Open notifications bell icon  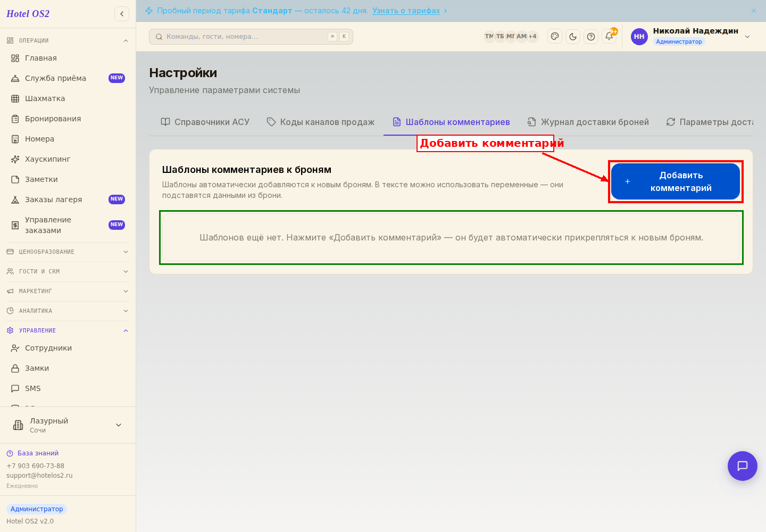point(609,37)
